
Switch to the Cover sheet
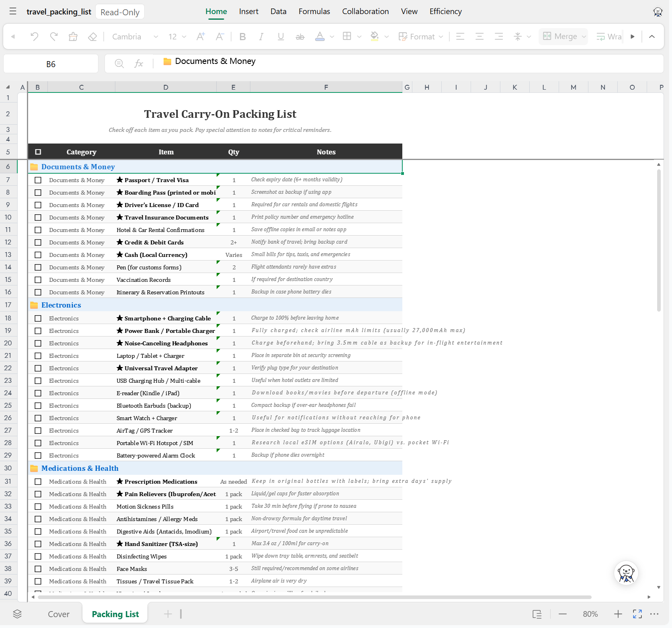point(59,614)
